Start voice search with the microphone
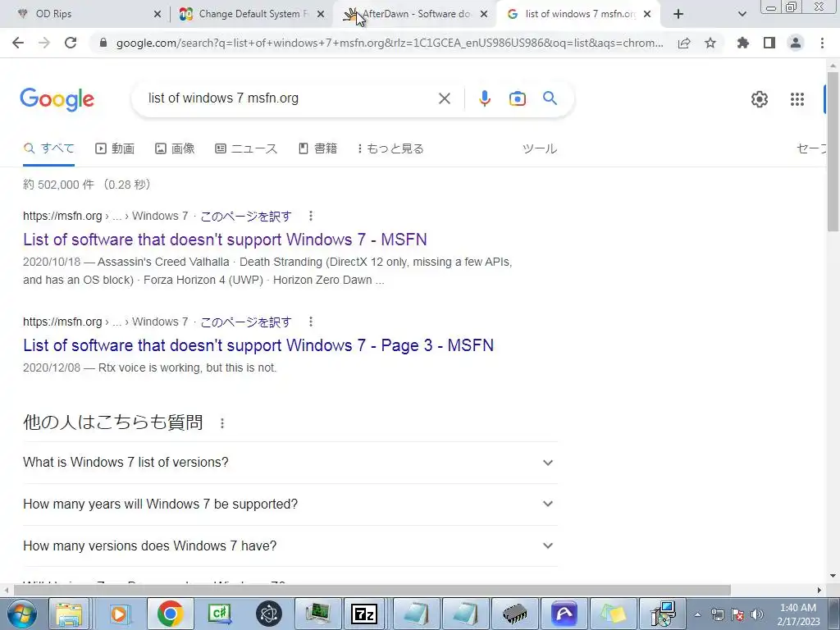Image resolution: width=840 pixels, height=630 pixels. (484, 98)
